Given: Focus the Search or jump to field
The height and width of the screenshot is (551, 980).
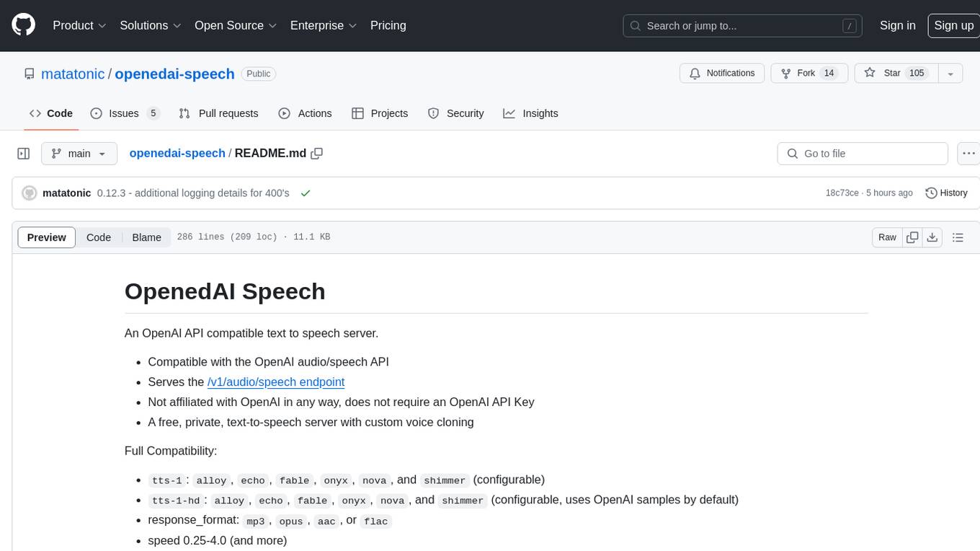Looking at the screenshot, I should click(x=743, y=26).
